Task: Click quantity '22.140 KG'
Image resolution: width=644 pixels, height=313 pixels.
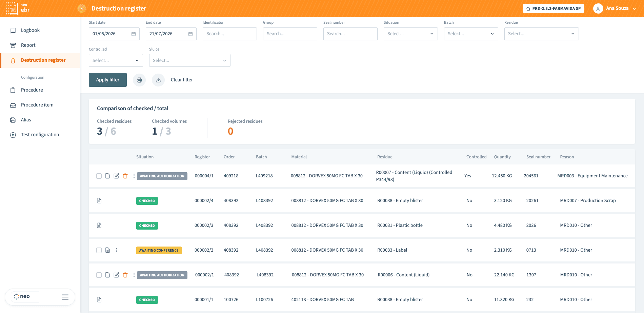Action: click(504, 275)
